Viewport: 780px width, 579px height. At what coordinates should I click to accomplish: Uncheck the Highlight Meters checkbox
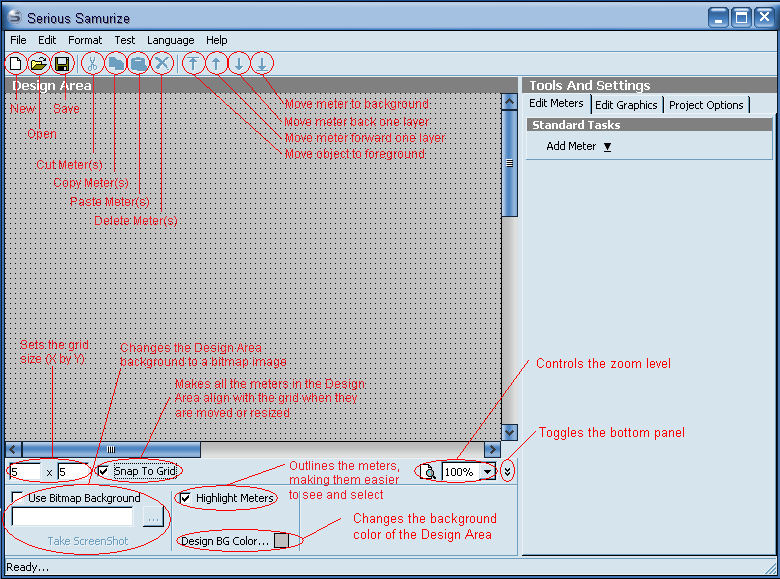click(185, 497)
